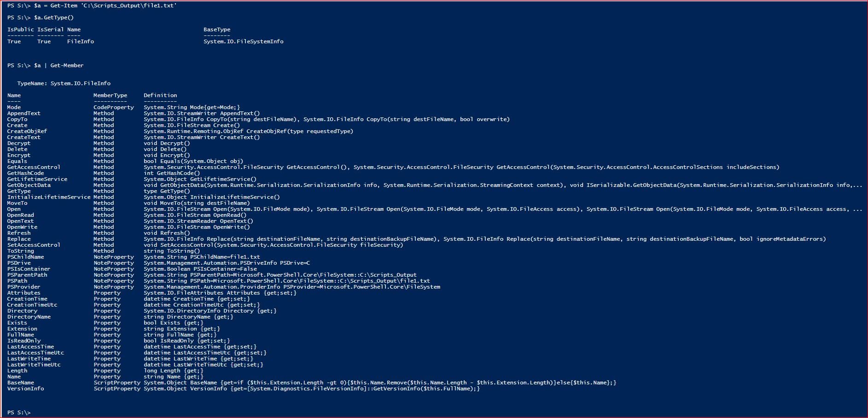Click the System.IO.FileSystemInfo base type value

tap(244, 41)
